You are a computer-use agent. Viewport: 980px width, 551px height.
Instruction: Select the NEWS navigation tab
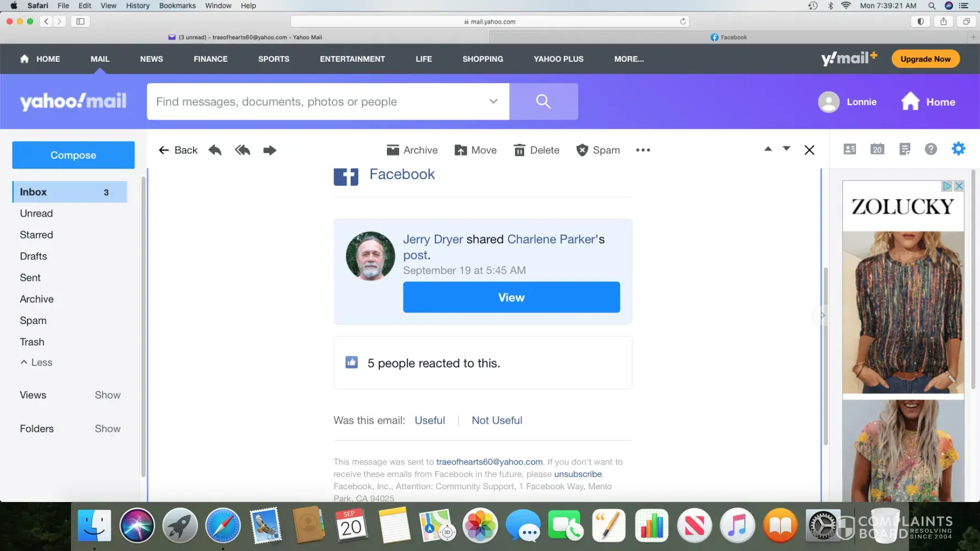(x=152, y=59)
